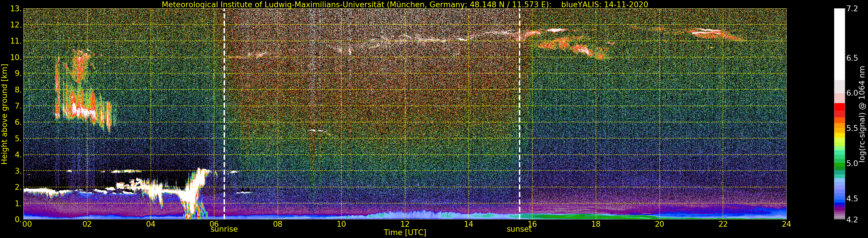Click the sunset dashed vertical line

click(x=519, y=114)
